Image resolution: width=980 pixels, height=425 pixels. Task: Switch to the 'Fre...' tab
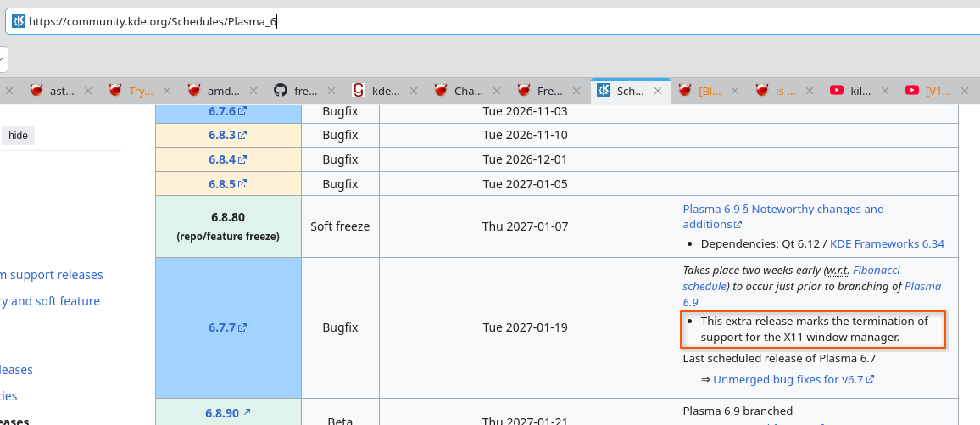coord(550,91)
